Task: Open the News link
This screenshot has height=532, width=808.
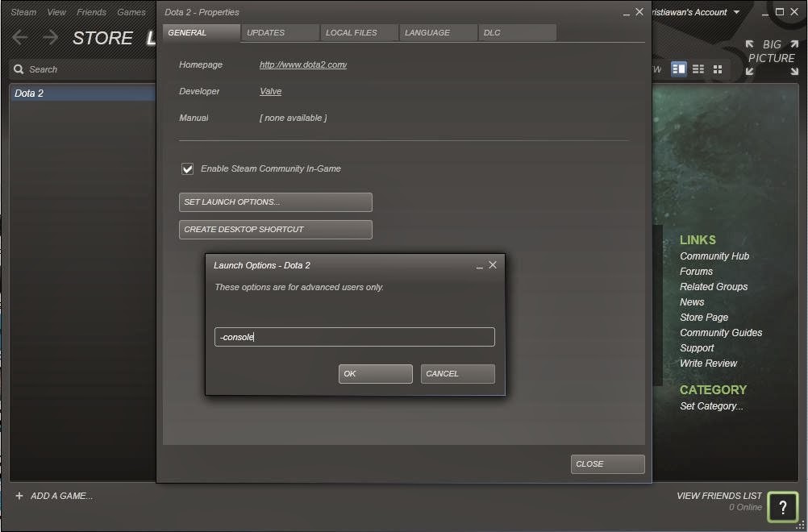Action: 692,302
